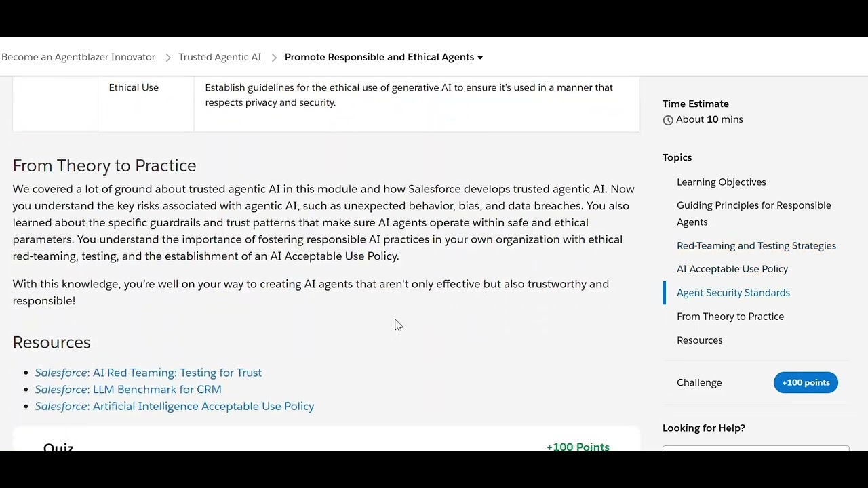Click the dropdown caret after Ethical Agents
Screen dimensions: 868x488
480,58
